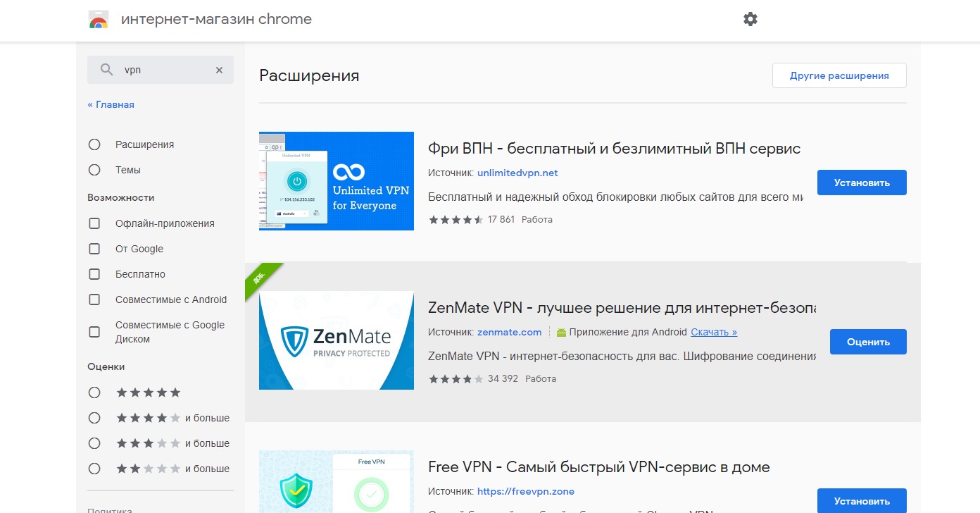Click the Chrome Web Store logo

[x=99, y=20]
